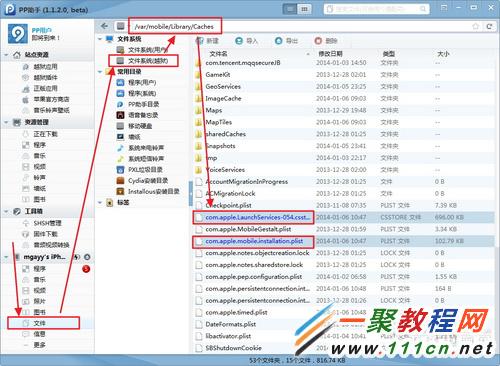The width and height of the screenshot is (500, 366).
Task: Collapse the 标签 tree node
Action: click(100, 202)
